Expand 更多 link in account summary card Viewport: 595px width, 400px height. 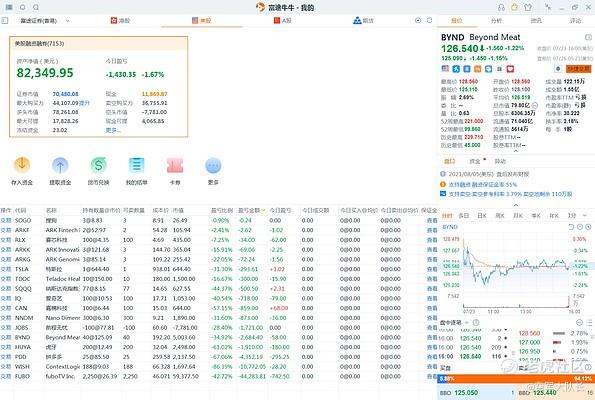click(113, 130)
